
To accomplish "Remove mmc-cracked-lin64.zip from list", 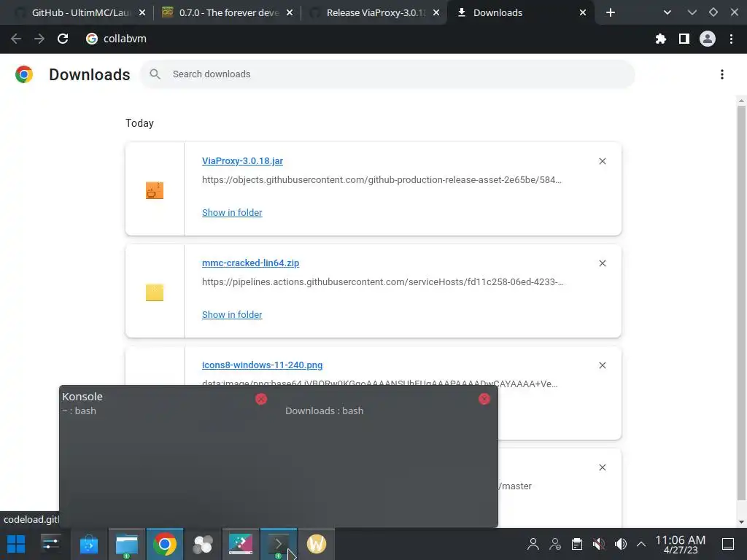I will [603, 262].
